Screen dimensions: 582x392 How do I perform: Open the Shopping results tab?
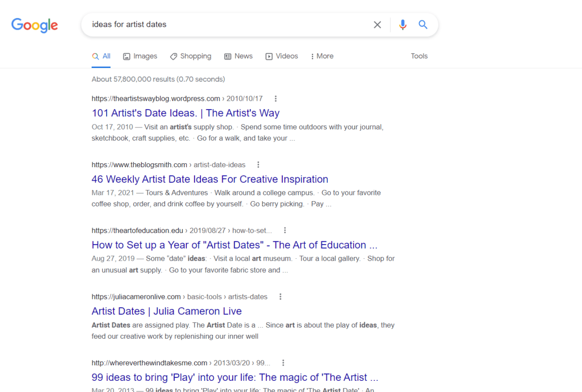[x=191, y=56]
